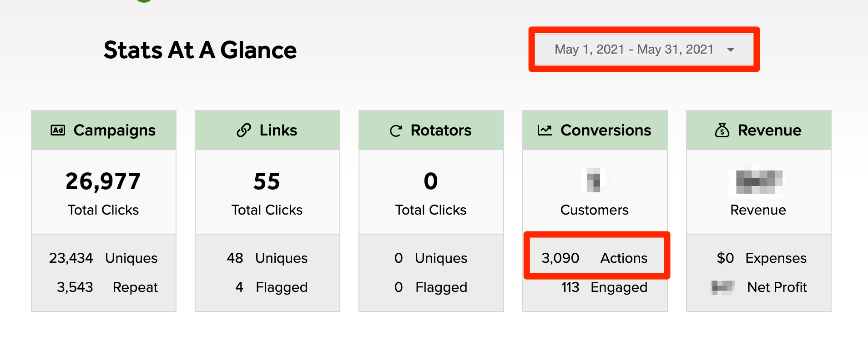Click the Rotators circular arrow icon
Screen dimensions: 868x341
point(396,131)
